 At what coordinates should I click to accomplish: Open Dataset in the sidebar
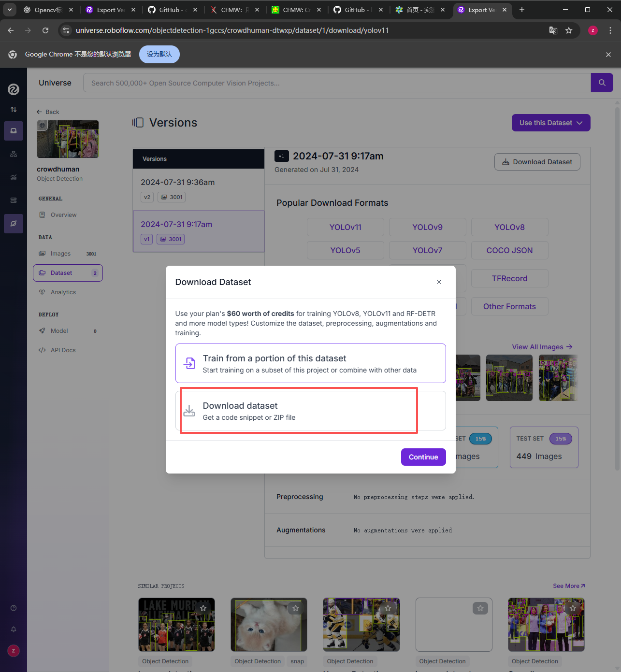(x=68, y=273)
